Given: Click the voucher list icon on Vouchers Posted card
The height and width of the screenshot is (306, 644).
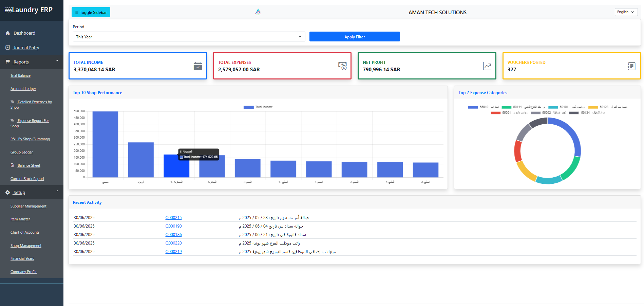Looking at the screenshot, I should coord(631,67).
